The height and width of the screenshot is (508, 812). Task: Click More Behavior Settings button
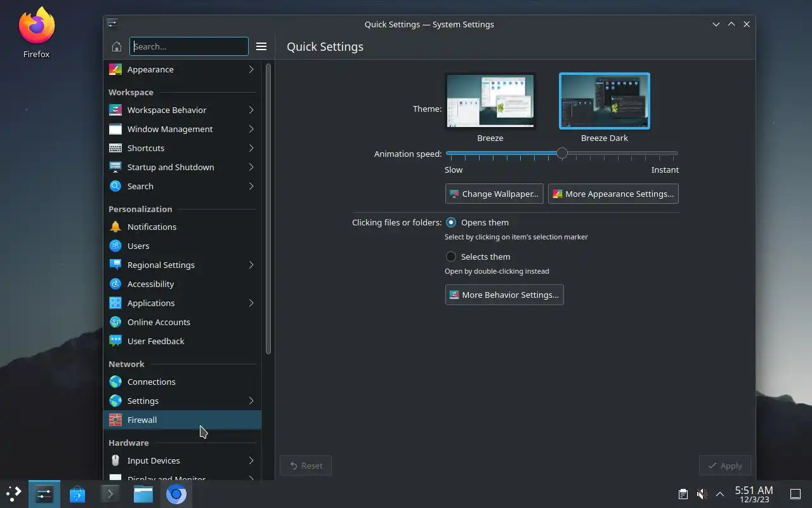[x=504, y=295]
